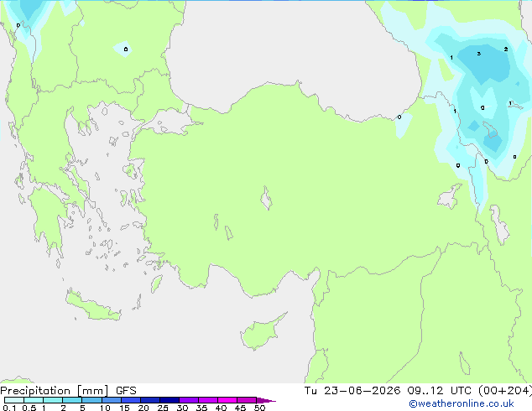Select the 1 to 2 mm legend swatch
The width and height of the screenshot is (532, 411).
[x=53, y=400]
